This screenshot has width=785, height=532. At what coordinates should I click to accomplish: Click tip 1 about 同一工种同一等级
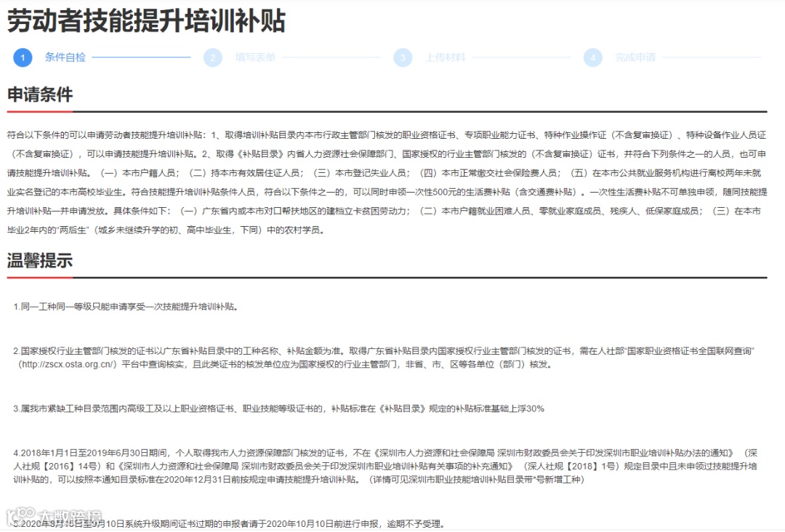[126, 307]
